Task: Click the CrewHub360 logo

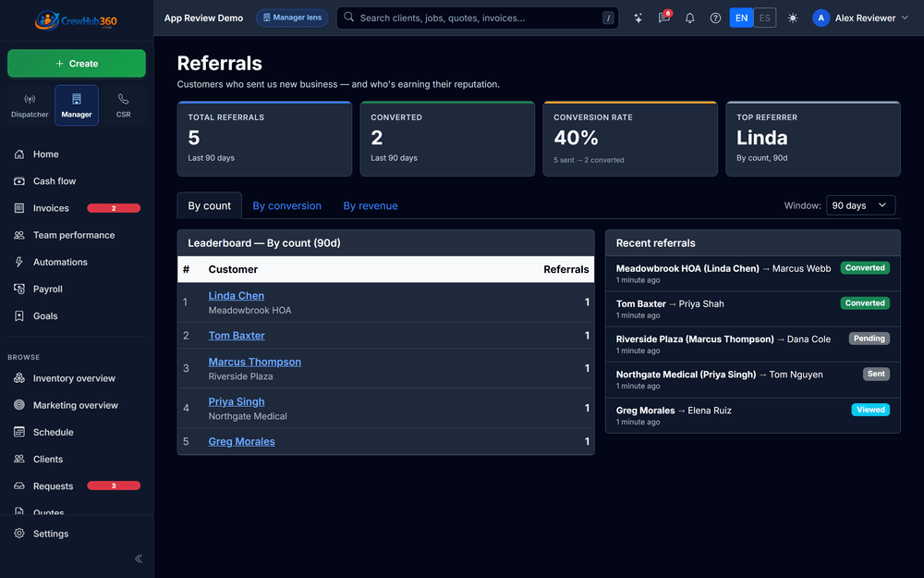Action: (76, 20)
